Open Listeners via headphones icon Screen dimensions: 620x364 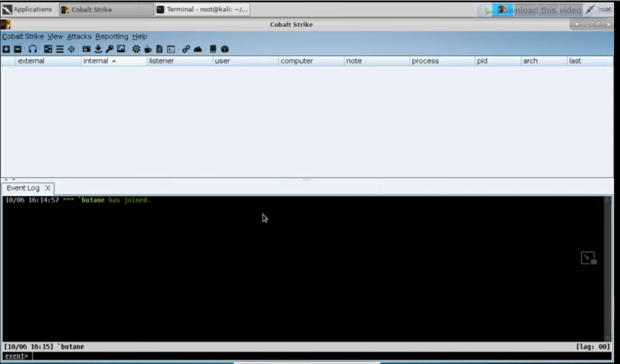click(x=33, y=50)
